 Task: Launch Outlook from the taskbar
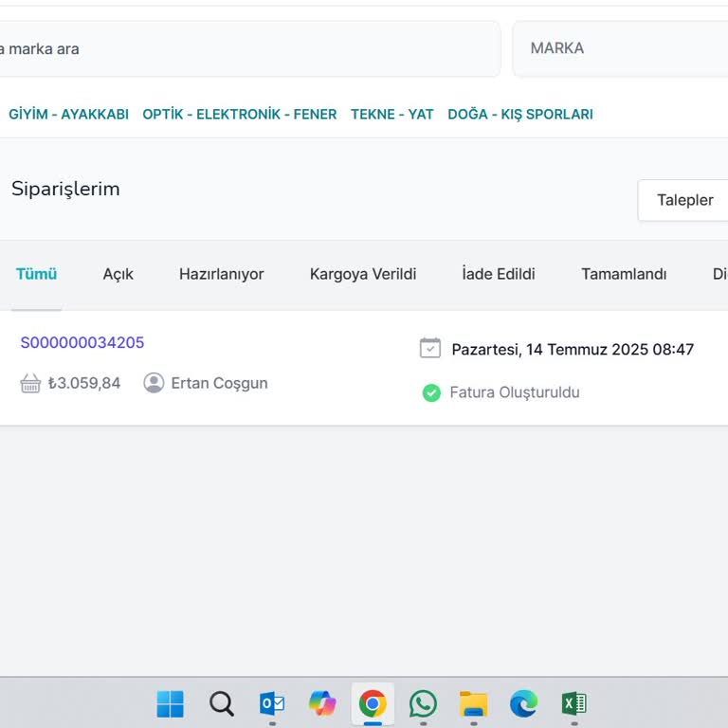(272, 703)
